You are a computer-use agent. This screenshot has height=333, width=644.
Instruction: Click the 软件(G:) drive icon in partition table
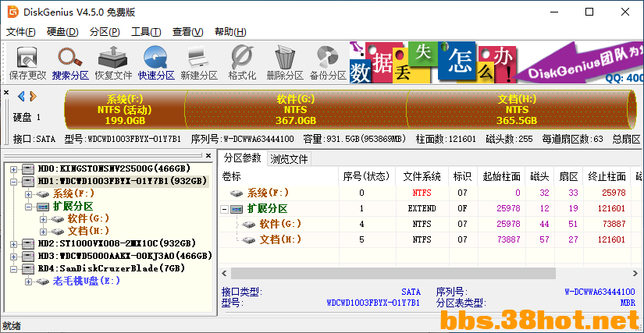[249, 225]
